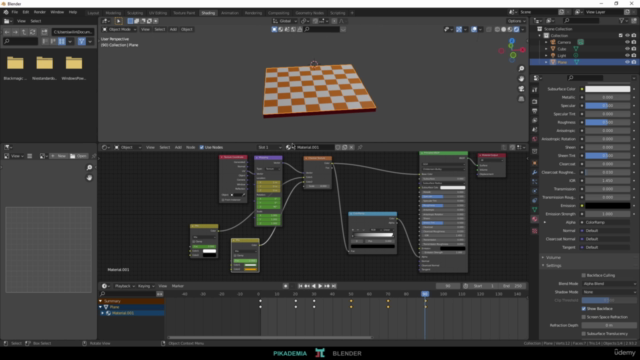Viewport: 640px width, 360px height.
Task: Hide the Light in the outliner via eye icon
Action: (627, 55)
